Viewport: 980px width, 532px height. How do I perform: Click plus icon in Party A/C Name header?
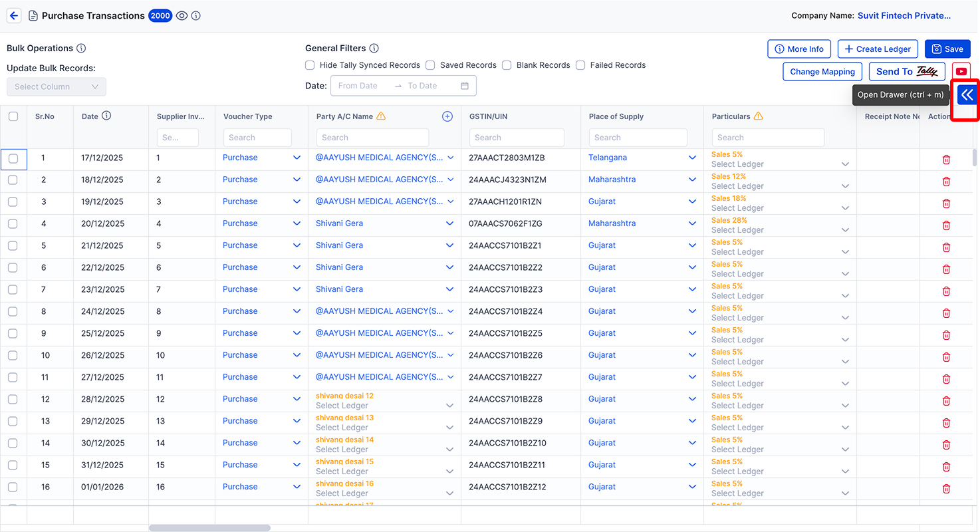pyautogui.click(x=447, y=116)
